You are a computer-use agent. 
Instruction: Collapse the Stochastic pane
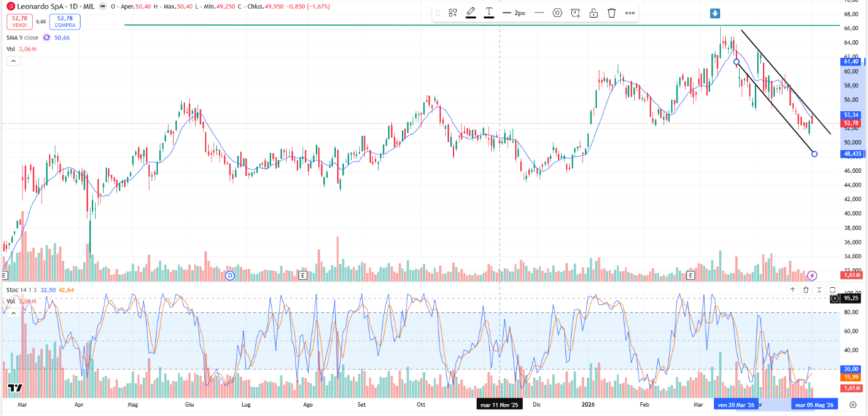point(819,290)
